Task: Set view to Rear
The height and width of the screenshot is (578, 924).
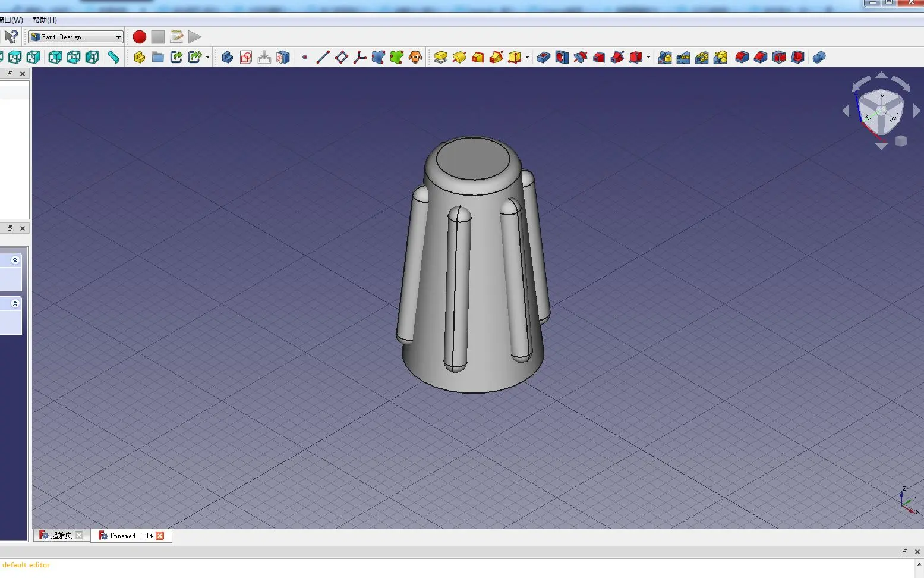Action: coord(55,57)
